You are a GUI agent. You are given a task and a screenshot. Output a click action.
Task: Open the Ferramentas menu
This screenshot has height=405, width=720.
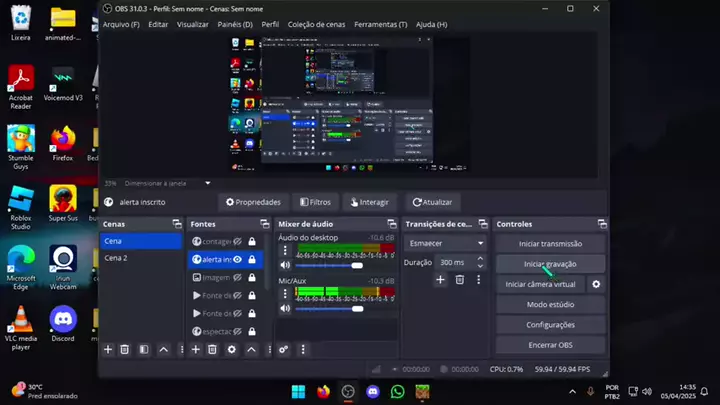point(375,24)
